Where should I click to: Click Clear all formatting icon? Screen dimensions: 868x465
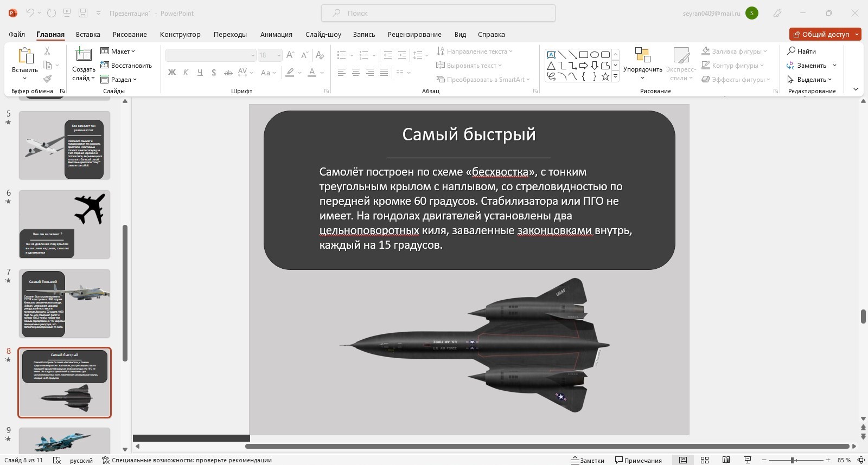click(x=320, y=55)
